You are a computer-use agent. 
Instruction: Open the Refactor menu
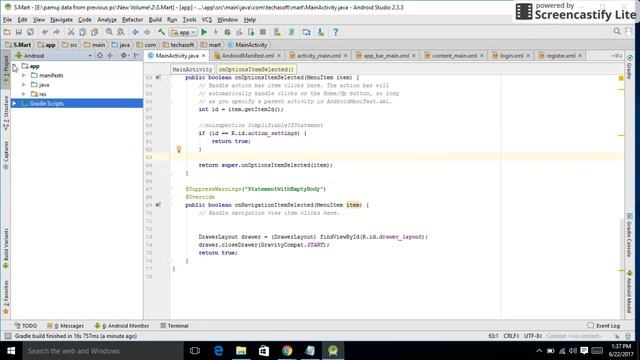[132, 20]
